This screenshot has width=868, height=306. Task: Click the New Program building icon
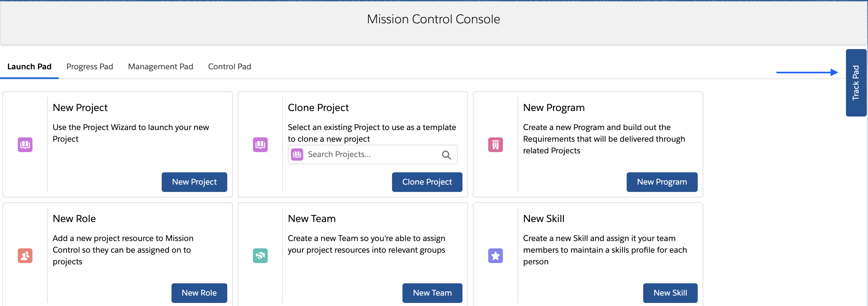[x=495, y=144]
